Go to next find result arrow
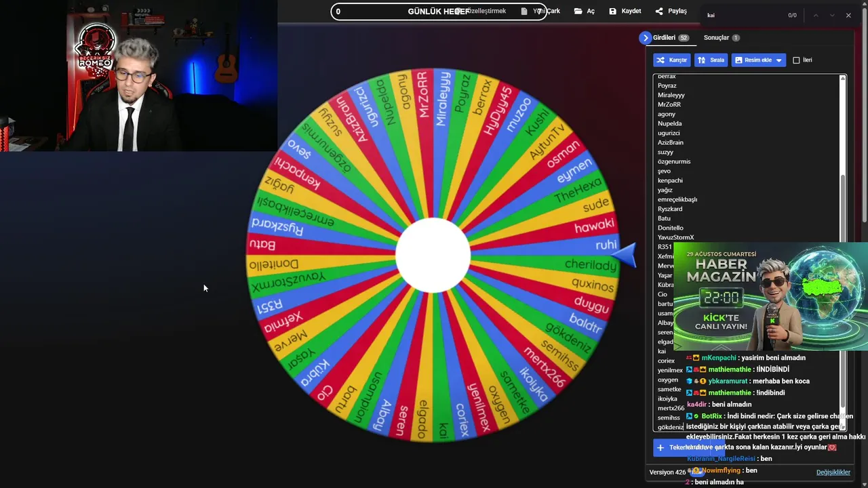The image size is (868, 488). pos(832,15)
